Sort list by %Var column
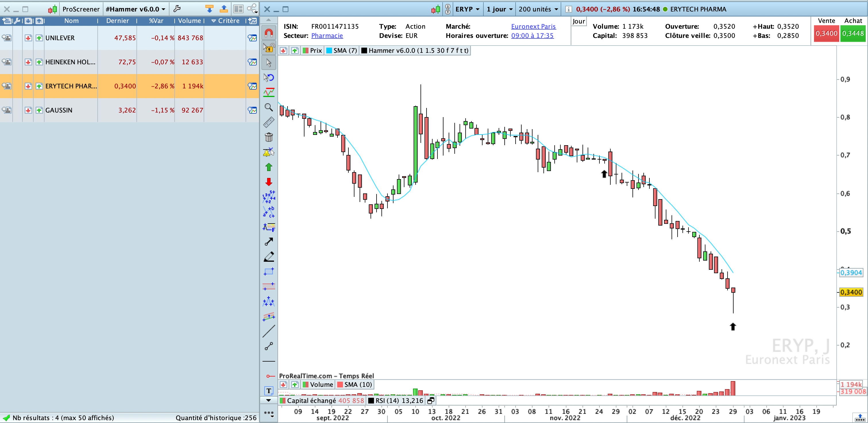 pyautogui.click(x=156, y=21)
